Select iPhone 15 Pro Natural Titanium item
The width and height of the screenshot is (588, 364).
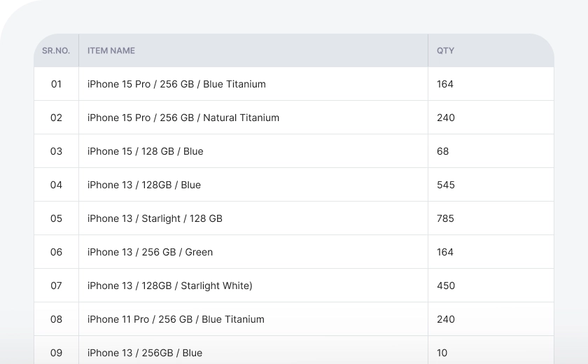tap(183, 118)
